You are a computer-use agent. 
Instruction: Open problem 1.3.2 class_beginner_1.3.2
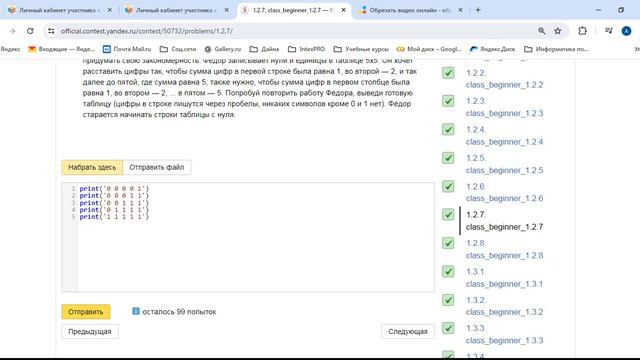click(504, 306)
